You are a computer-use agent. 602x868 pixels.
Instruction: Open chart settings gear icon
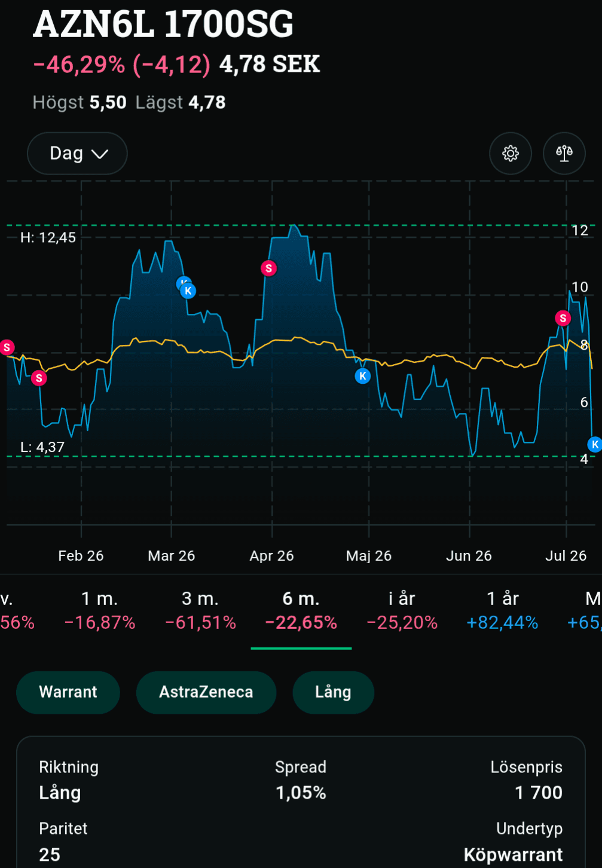tap(511, 154)
